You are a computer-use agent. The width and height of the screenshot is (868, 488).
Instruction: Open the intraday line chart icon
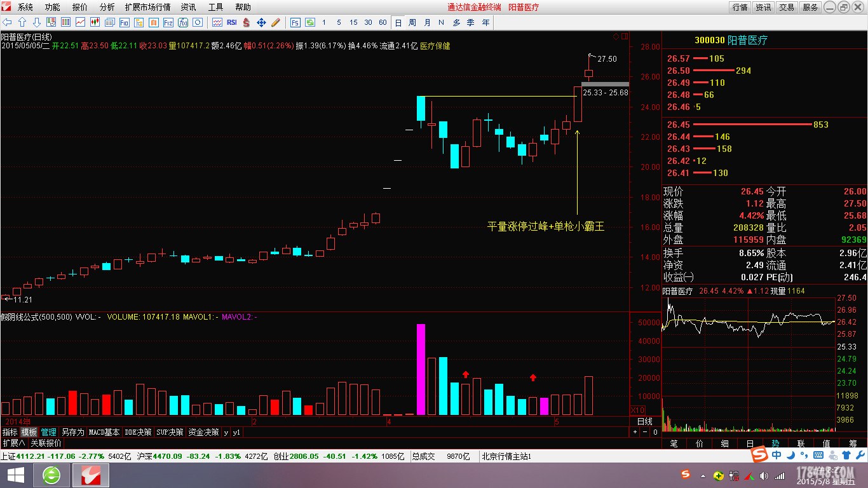81,22
